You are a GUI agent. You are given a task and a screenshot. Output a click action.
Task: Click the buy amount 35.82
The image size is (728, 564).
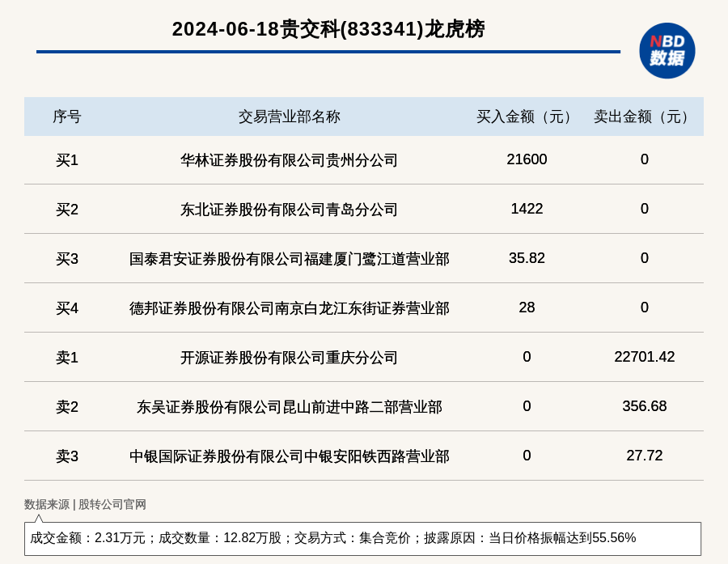[527, 258]
